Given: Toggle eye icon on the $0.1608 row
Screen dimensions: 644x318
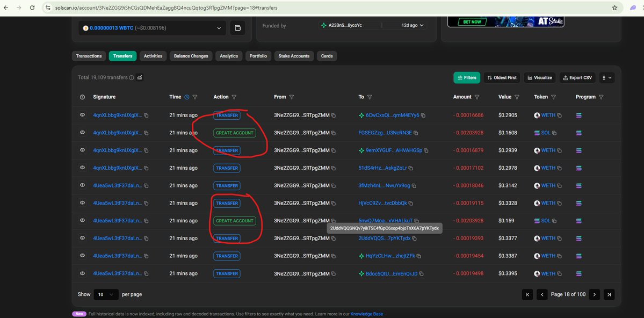Looking at the screenshot, I should [x=82, y=132].
